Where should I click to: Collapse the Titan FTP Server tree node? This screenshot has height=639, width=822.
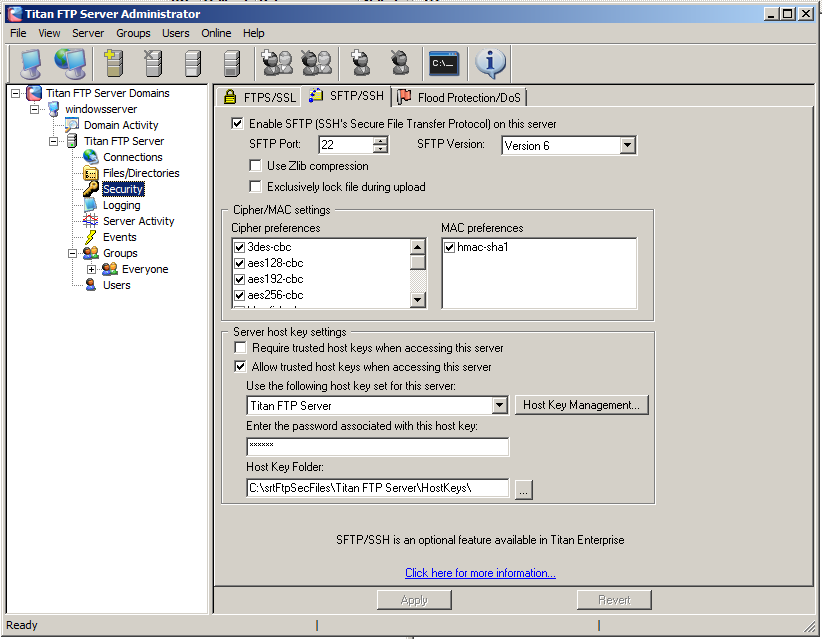click(x=53, y=141)
